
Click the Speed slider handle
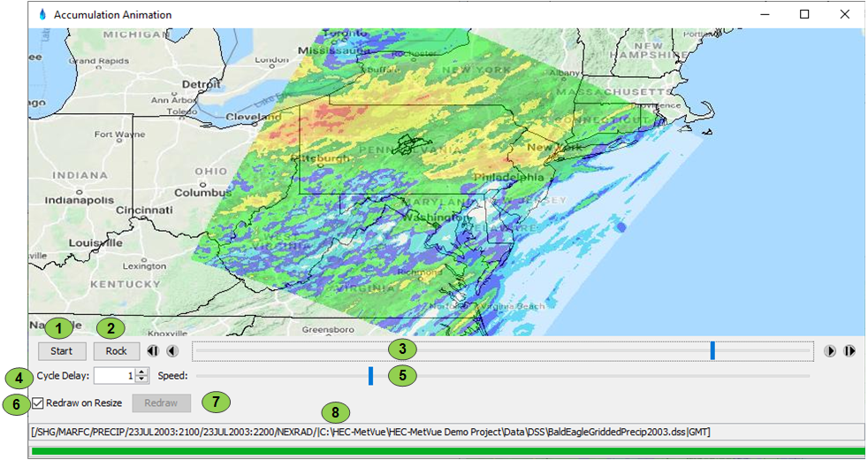tap(371, 376)
